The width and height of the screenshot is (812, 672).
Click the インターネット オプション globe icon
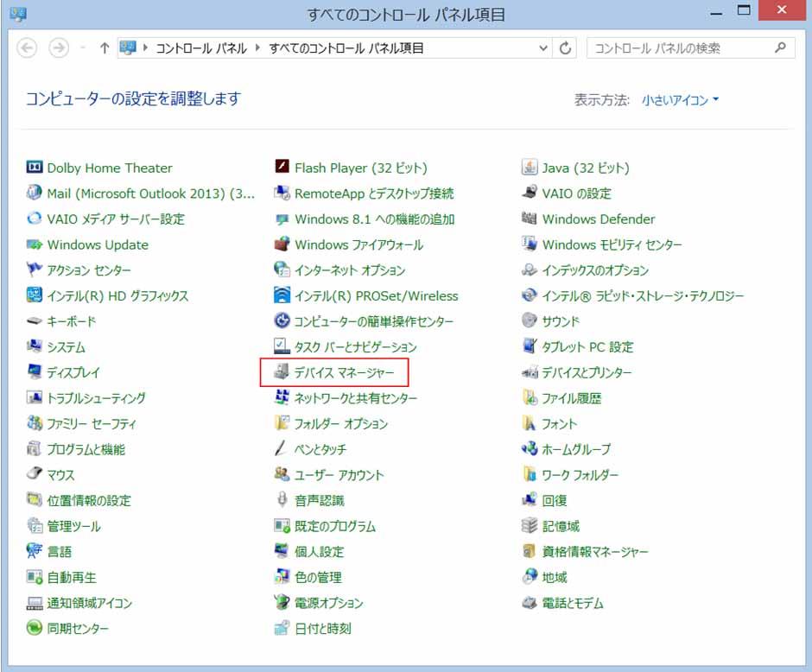[x=282, y=269]
